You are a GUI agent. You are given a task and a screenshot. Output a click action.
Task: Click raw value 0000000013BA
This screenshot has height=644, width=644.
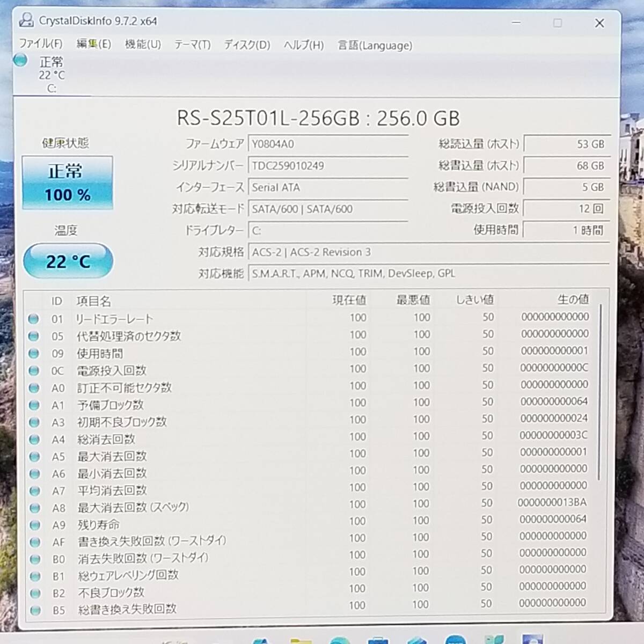552,502
